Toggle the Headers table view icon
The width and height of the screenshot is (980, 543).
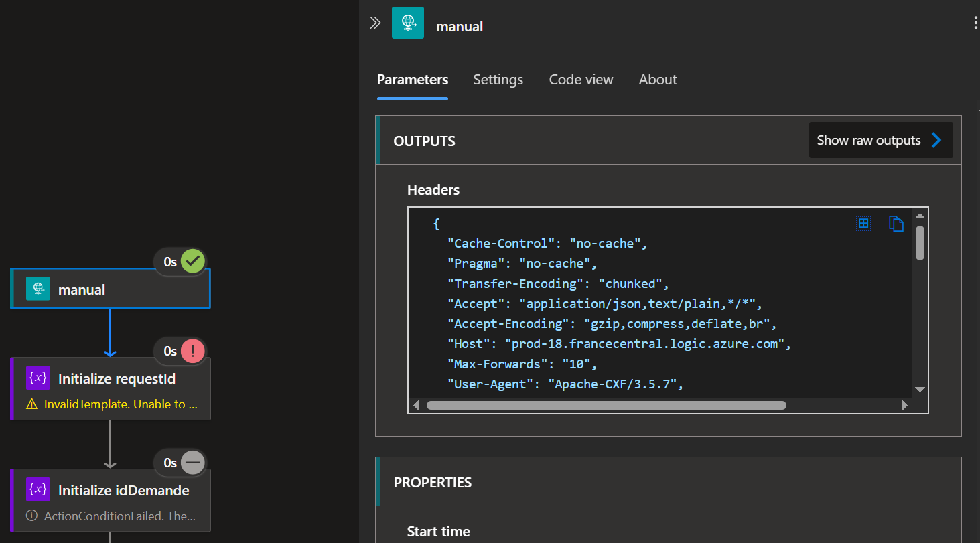click(863, 224)
